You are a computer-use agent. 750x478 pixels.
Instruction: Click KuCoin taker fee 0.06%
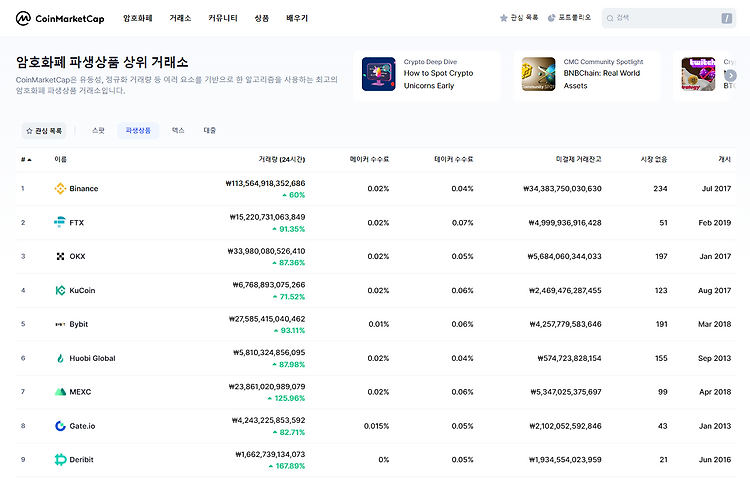(x=462, y=290)
